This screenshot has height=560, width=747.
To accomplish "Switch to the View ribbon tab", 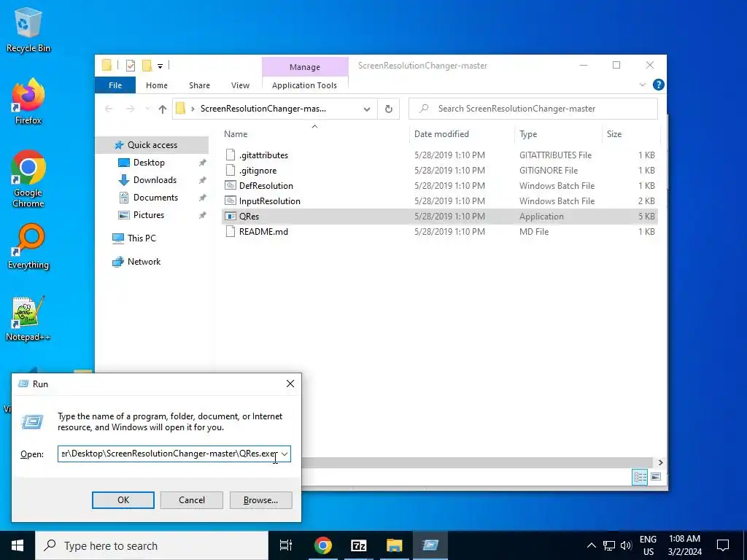I will pos(240,85).
